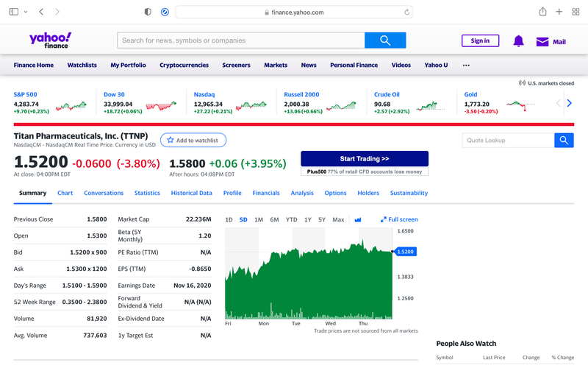This screenshot has width=588, height=368.
Task: Open the Yahoo Finance logo
Action: pyautogui.click(x=50, y=40)
